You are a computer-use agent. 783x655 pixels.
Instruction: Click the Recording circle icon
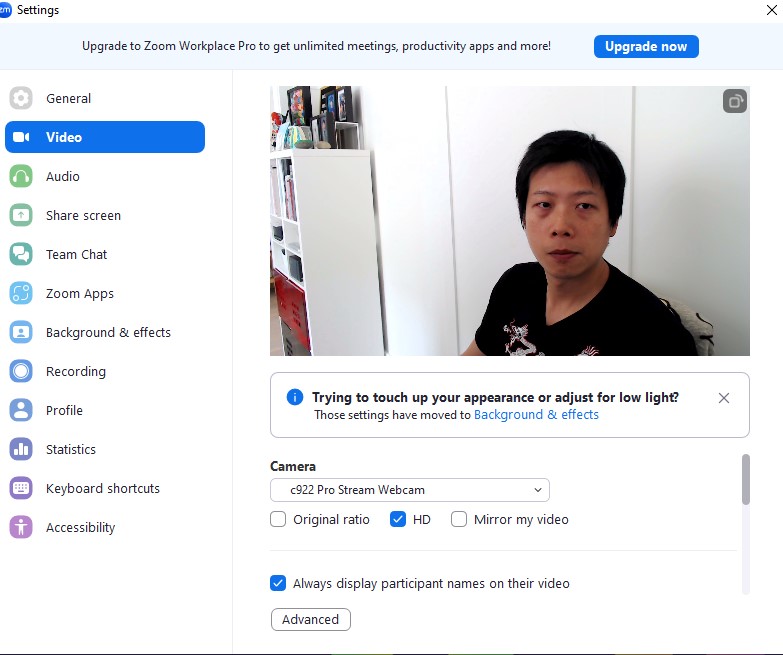pos(21,371)
